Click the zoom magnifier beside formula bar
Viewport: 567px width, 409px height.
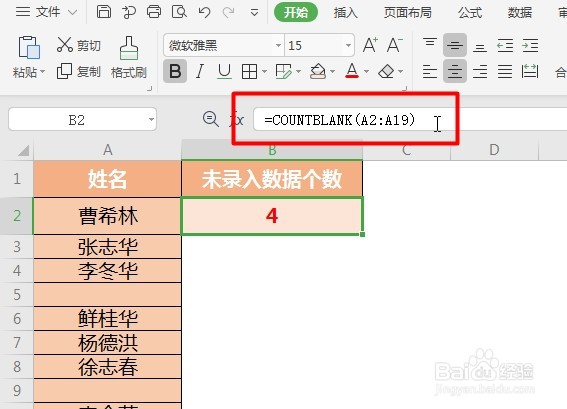(210, 119)
